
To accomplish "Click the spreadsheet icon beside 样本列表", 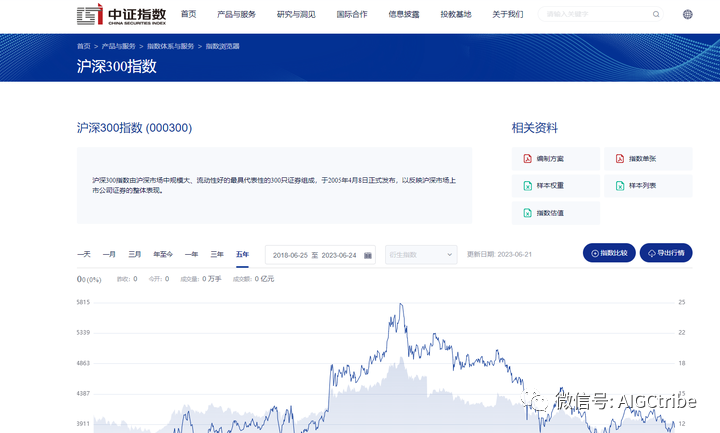I will coord(620,186).
